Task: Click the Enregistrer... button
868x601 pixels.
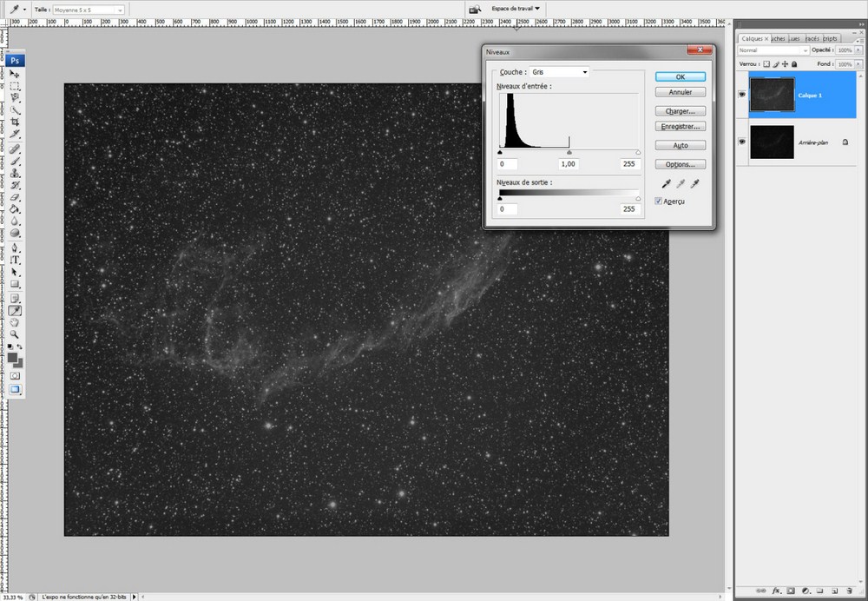Action: click(681, 127)
